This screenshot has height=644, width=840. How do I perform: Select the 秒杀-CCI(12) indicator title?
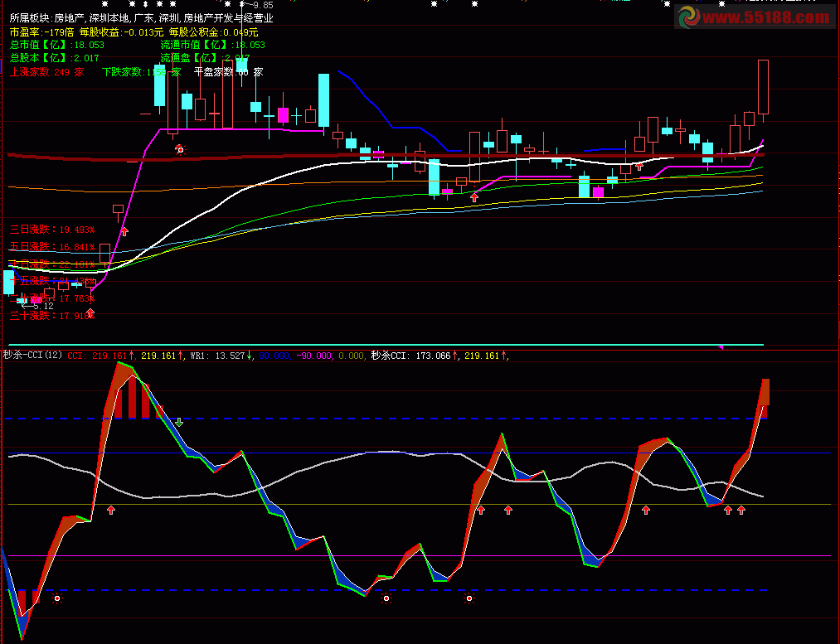pyautogui.click(x=32, y=356)
